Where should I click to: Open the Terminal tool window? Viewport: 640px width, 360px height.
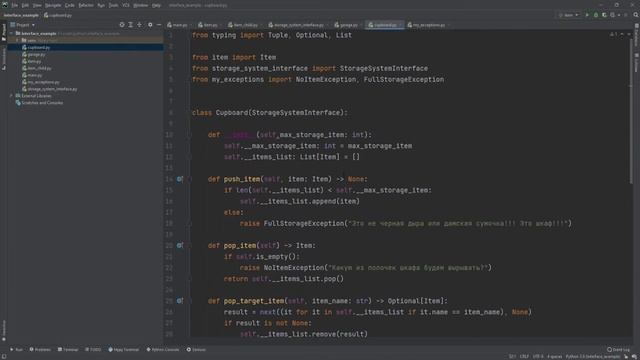[68, 350]
